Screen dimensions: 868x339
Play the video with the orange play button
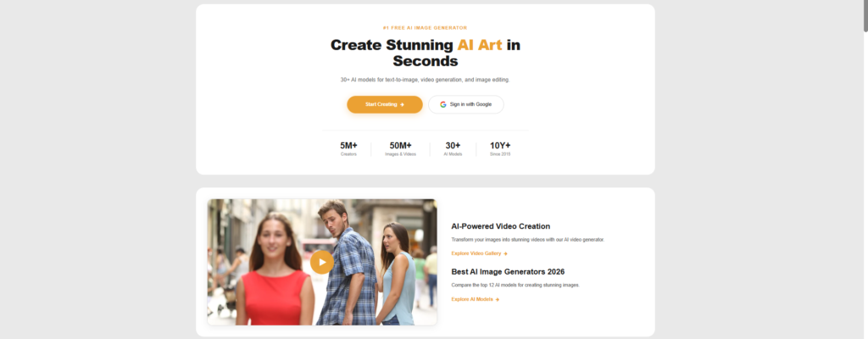click(x=321, y=262)
